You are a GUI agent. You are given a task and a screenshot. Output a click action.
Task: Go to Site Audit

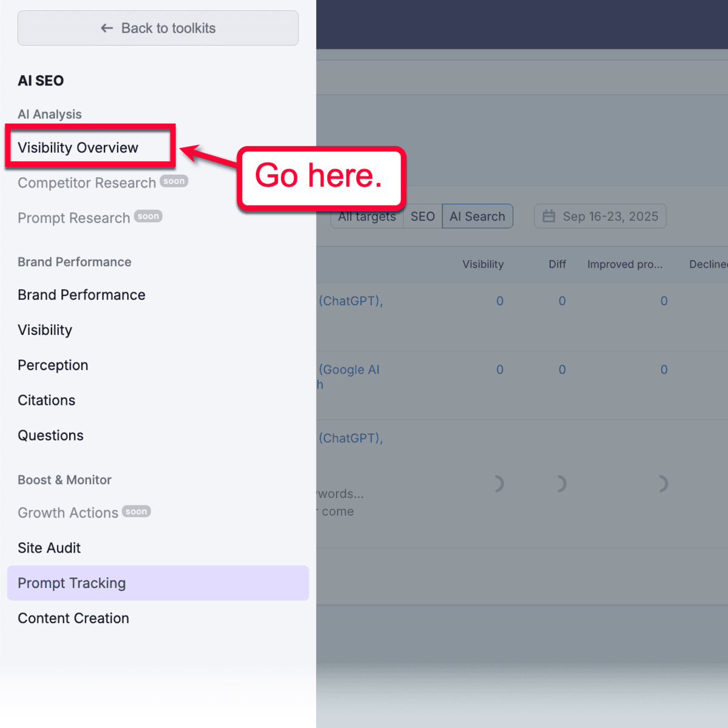click(x=49, y=548)
